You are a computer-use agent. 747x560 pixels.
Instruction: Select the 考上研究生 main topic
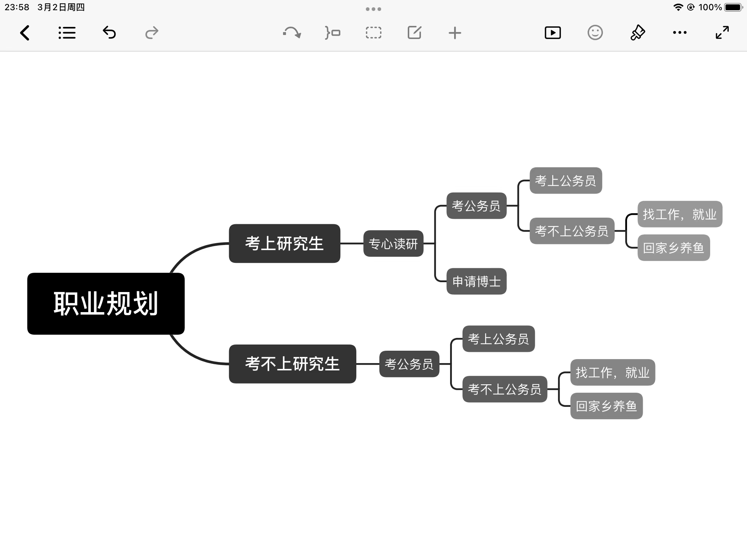[x=285, y=243]
